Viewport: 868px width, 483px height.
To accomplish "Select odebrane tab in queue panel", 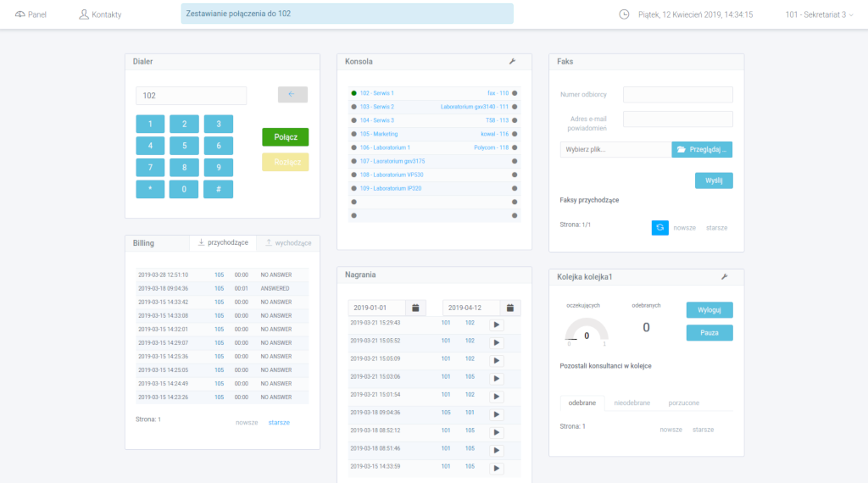I will 581,402.
